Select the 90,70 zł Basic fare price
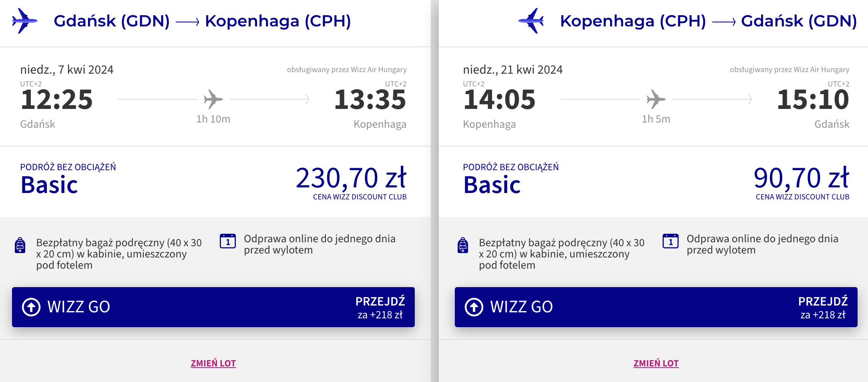Viewport: 868px width, 382px height. pyautogui.click(x=802, y=178)
